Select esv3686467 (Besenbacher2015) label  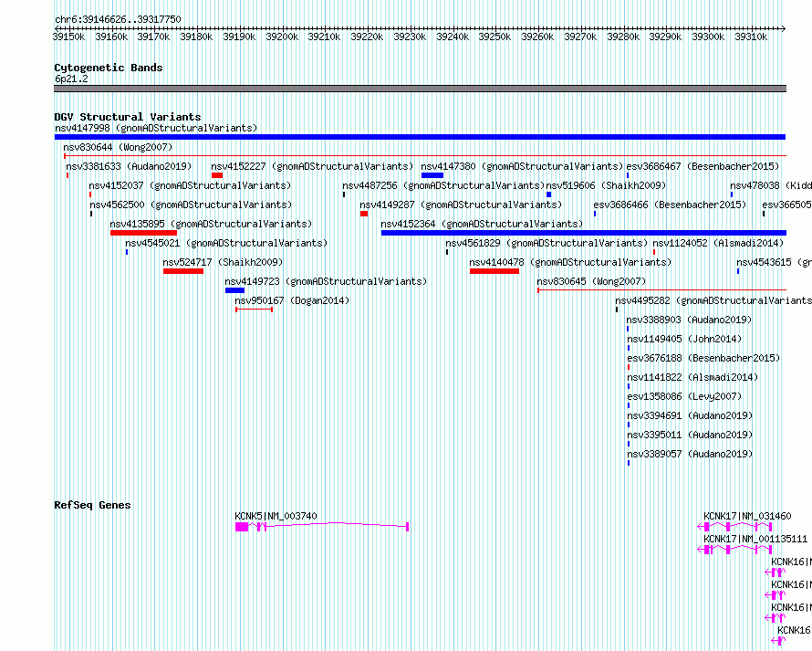703,166
